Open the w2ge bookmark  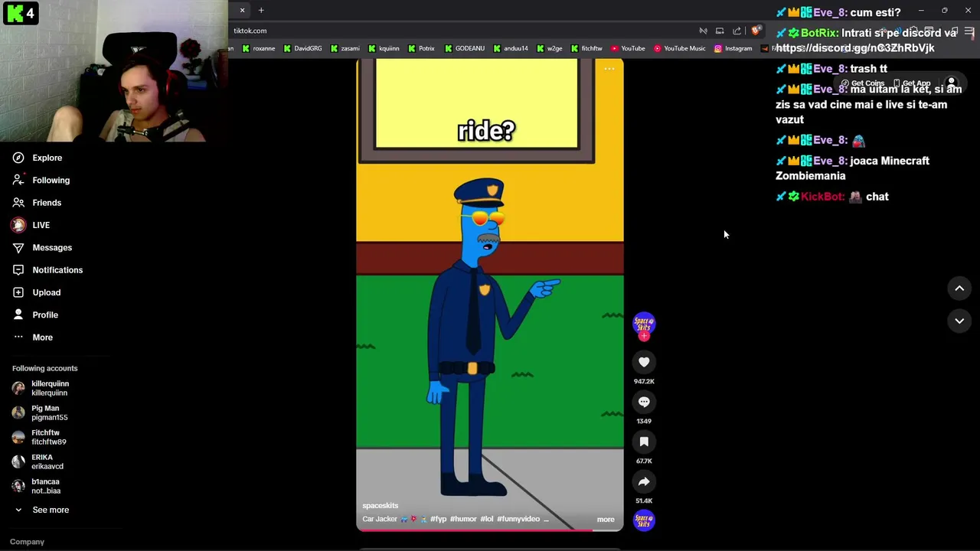549,48
